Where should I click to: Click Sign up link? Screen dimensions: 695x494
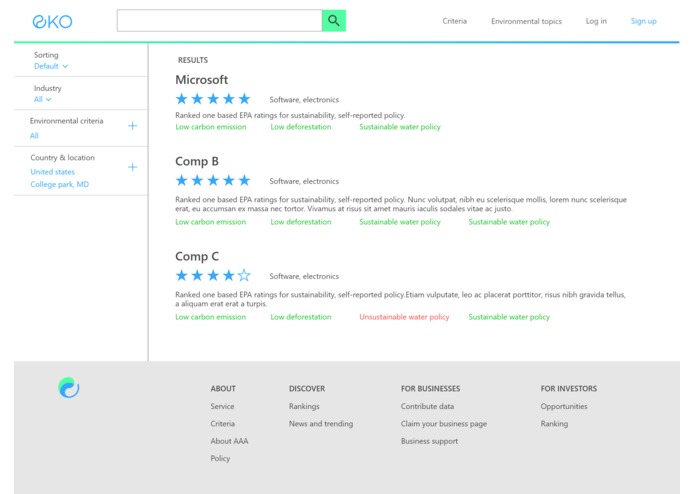(644, 21)
